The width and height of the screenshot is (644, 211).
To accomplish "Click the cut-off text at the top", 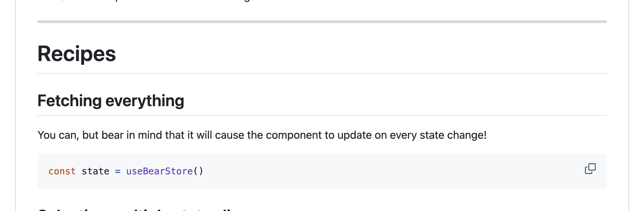I will tap(170, 1).
